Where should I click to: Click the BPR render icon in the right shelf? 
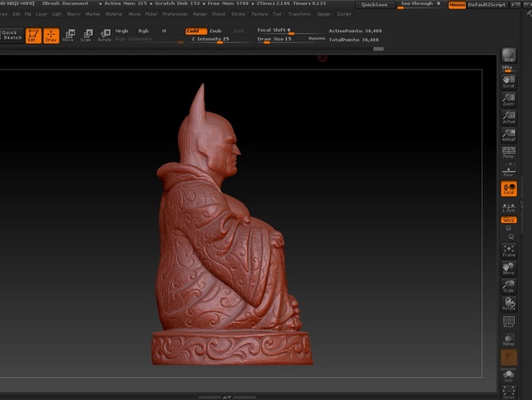pos(508,55)
